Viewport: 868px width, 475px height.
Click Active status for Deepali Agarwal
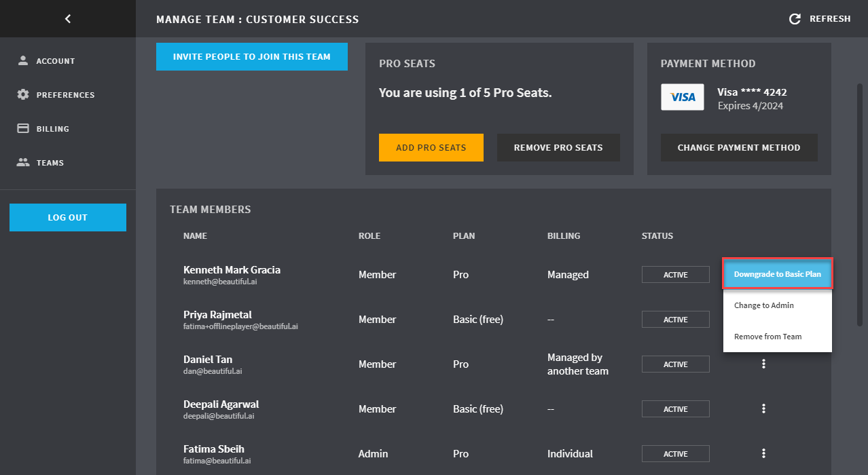coord(676,409)
